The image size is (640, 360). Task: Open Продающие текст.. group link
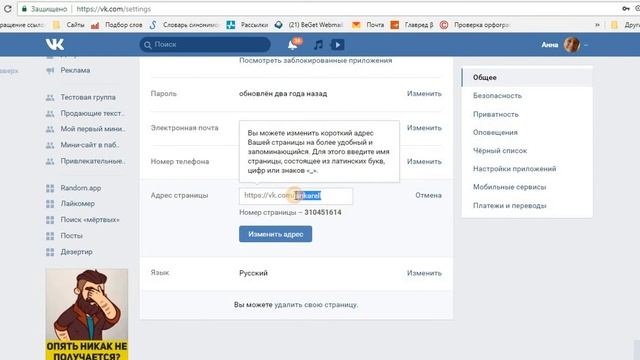tap(92, 113)
